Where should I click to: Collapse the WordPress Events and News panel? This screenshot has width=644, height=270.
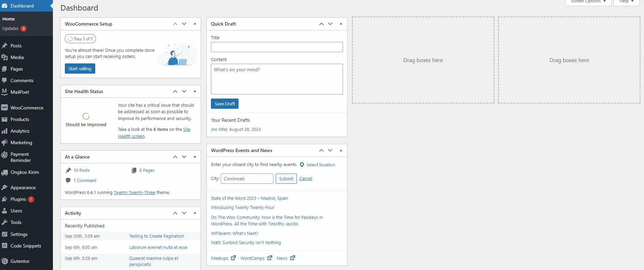click(x=341, y=150)
